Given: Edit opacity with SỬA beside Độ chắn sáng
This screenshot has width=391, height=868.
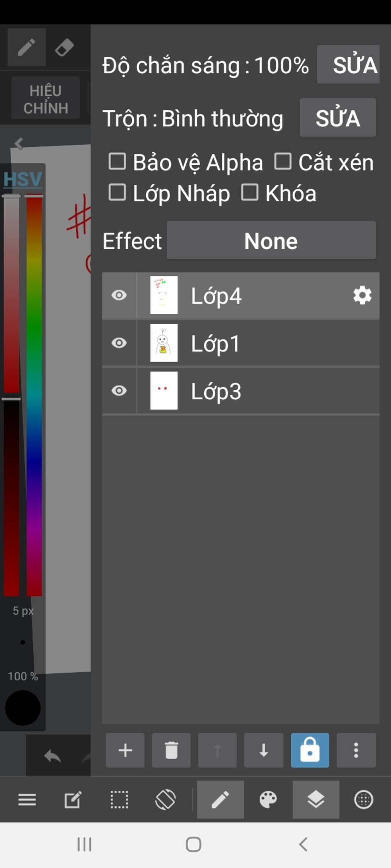Looking at the screenshot, I should coord(348,64).
